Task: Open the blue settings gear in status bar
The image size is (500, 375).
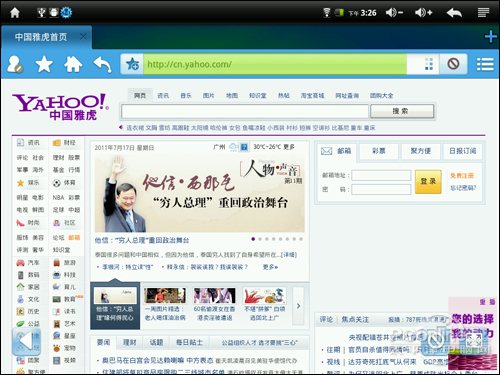Action: [x=66, y=13]
